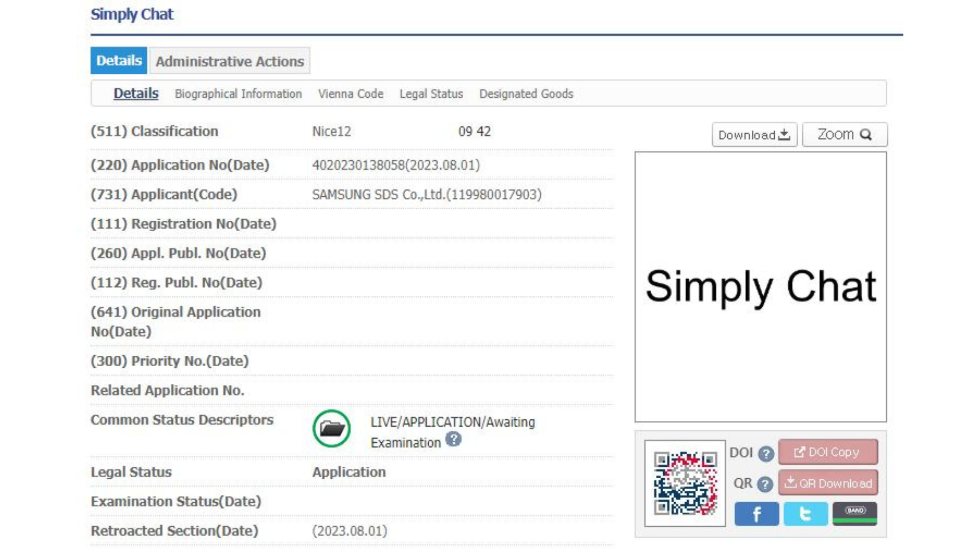The width and height of the screenshot is (980, 552).
Task: Navigate to the Designated Goods section
Action: [526, 94]
